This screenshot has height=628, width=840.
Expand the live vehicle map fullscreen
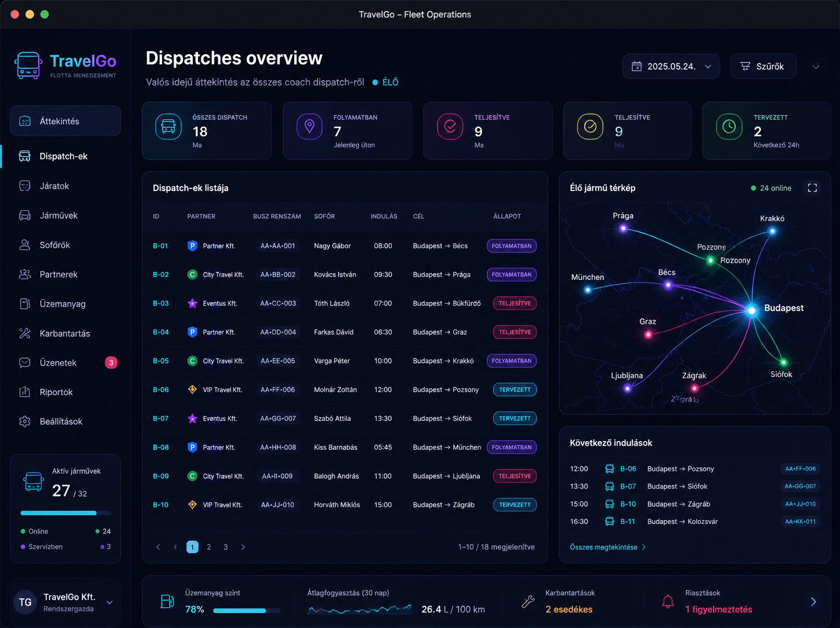coord(812,188)
